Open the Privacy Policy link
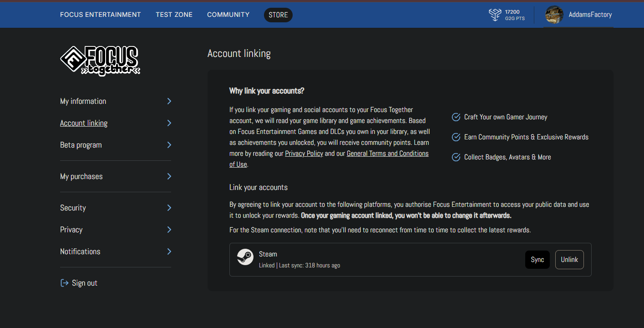 tap(304, 153)
